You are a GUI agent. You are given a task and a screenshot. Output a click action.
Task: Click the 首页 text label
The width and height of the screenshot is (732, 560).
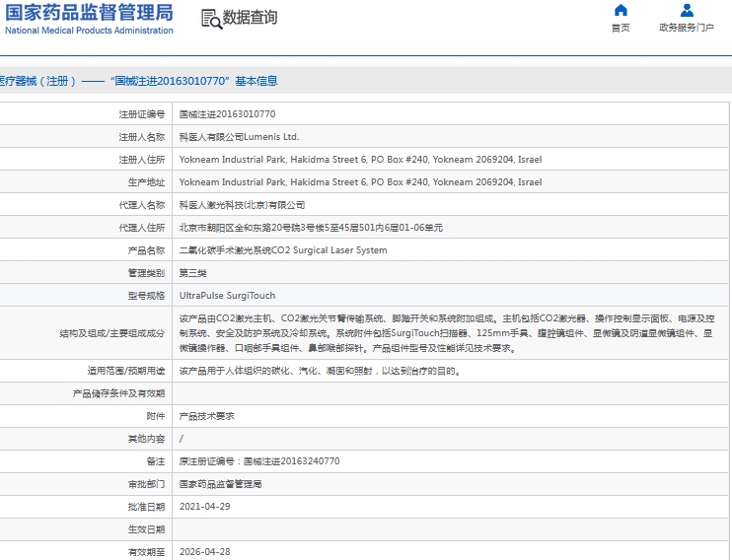point(621,28)
